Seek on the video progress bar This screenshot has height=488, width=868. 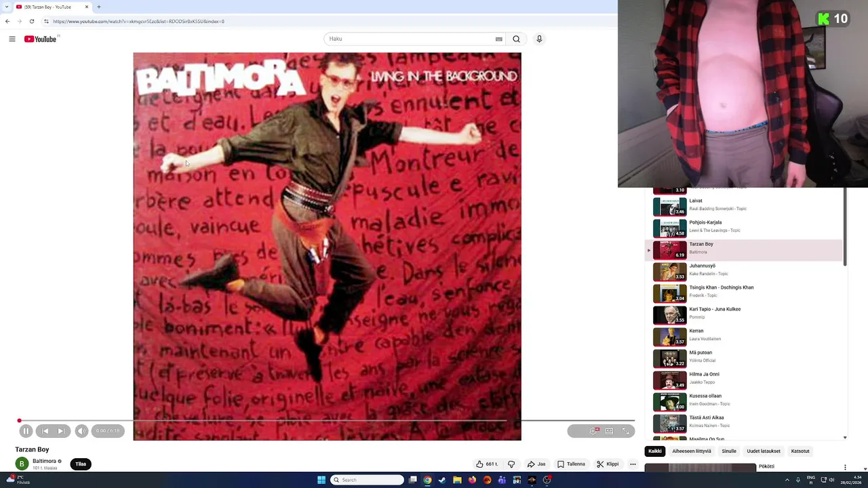click(x=326, y=421)
